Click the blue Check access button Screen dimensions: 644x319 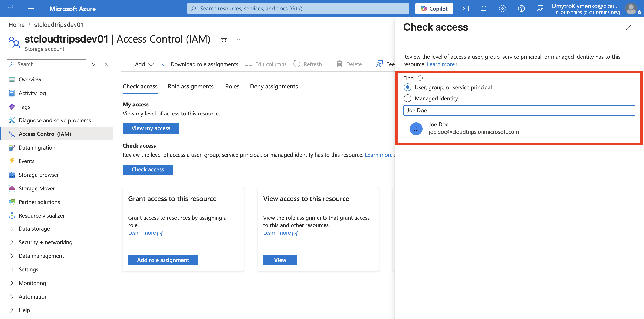click(148, 169)
